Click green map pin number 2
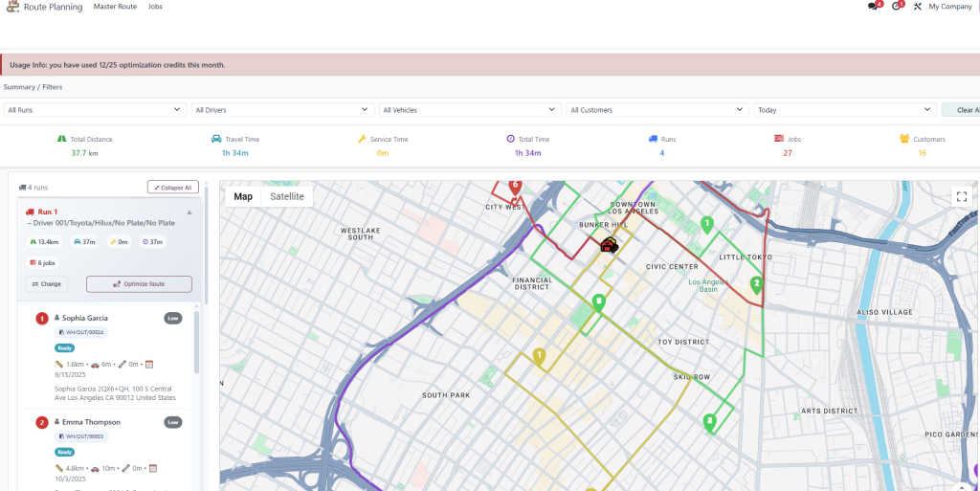Viewport: 980px width, 491px height. pos(756,284)
